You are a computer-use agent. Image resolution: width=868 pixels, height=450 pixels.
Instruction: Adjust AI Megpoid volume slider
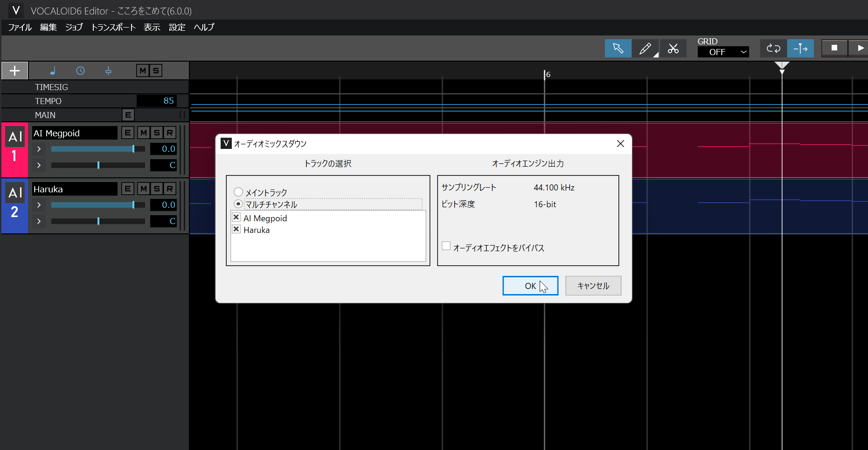coord(98,149)
